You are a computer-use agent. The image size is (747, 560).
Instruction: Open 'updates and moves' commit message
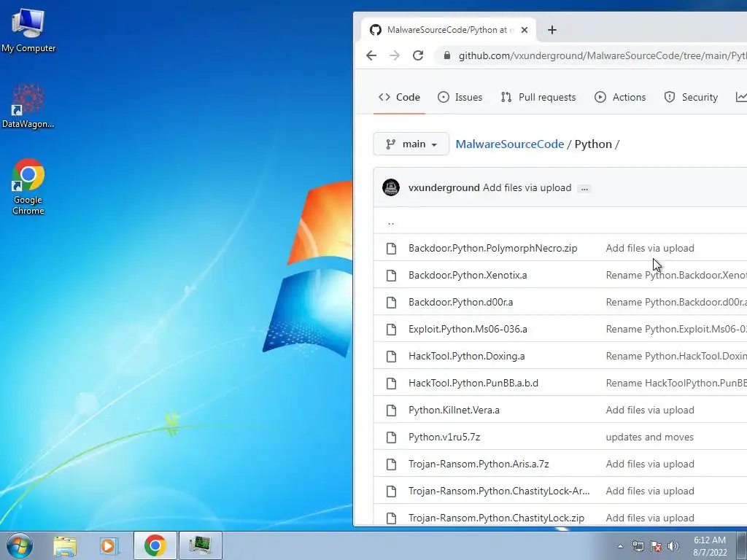pyautogui.click(x=649, y=437)
